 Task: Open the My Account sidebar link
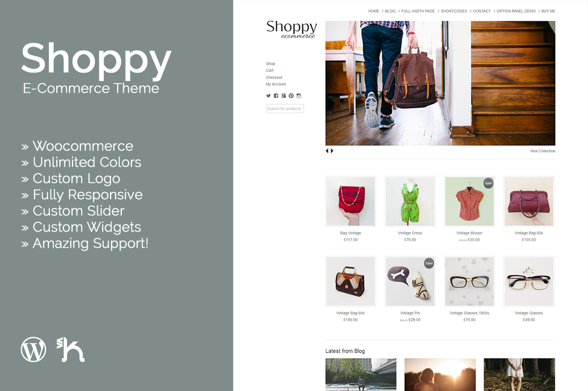(276, 84)
